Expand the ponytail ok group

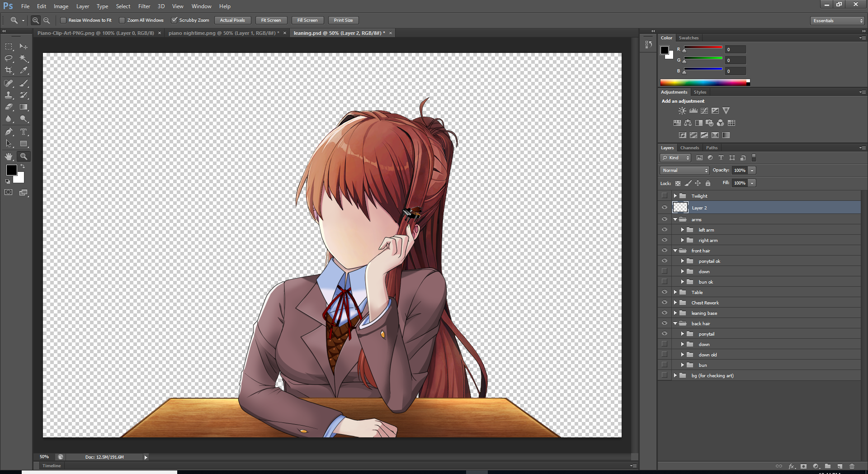(683, 261)
